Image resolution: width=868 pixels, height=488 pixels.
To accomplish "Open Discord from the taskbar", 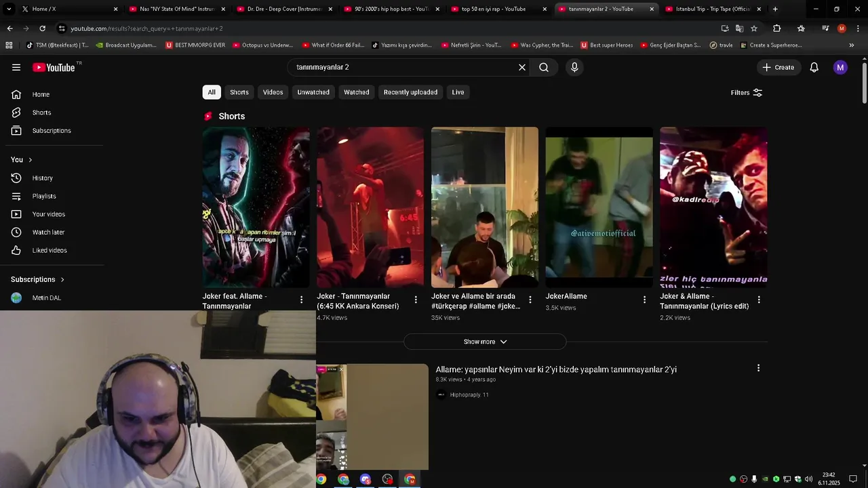I will tap(366, 479).
